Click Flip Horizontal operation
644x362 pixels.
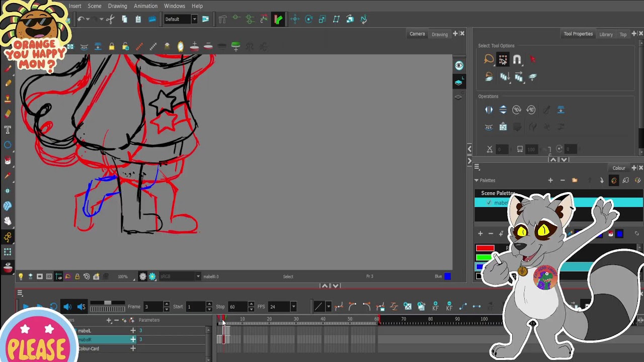(x=489, y=110)
